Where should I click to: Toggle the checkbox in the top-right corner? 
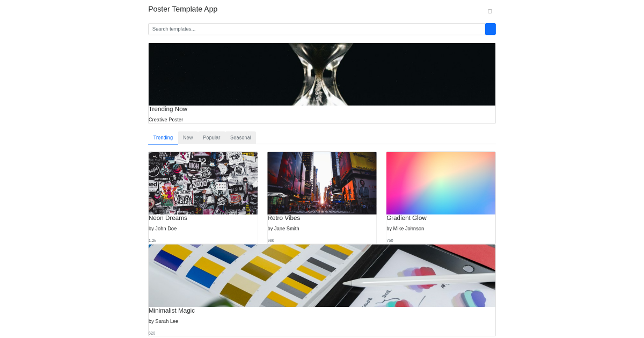click(x=489, y=11)
